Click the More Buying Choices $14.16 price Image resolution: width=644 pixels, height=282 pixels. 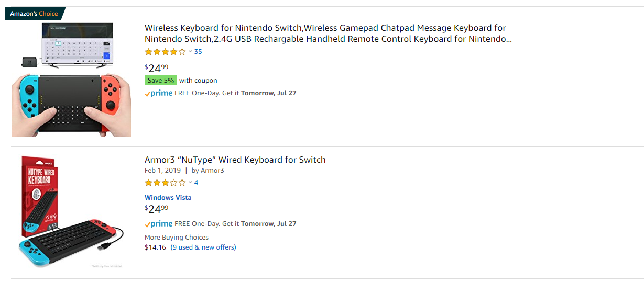pos(155,247)
